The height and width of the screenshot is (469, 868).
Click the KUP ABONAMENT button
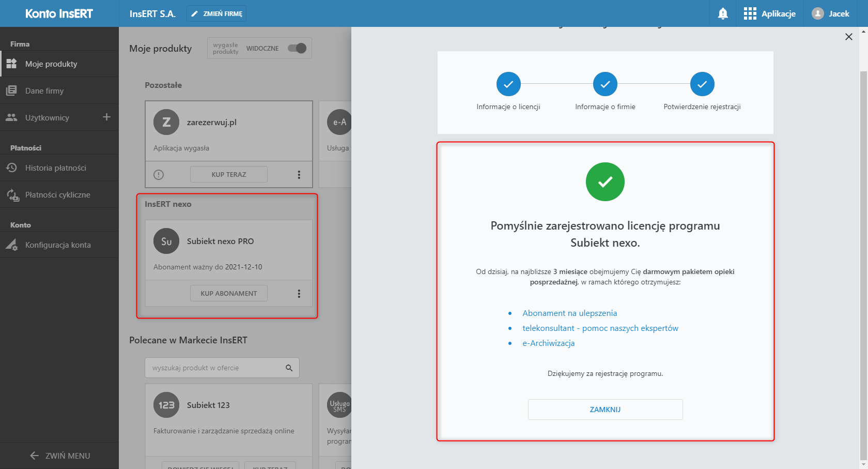[x=229, y=294]
